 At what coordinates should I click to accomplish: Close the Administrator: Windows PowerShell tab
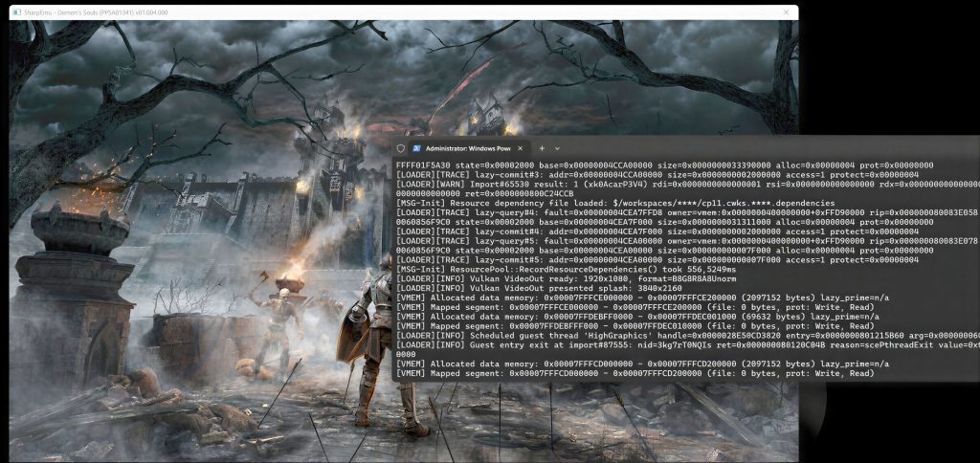point(520,148)
